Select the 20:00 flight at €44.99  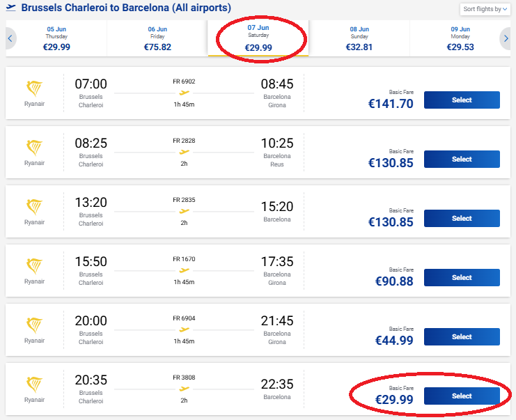coord(462,337)
